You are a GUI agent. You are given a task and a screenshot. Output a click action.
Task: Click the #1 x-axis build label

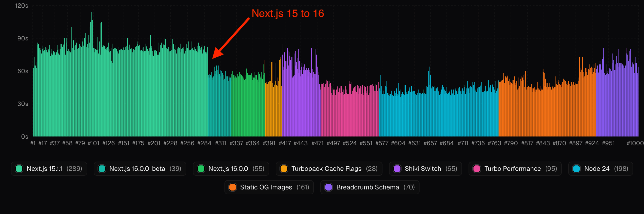click(33, 143)
